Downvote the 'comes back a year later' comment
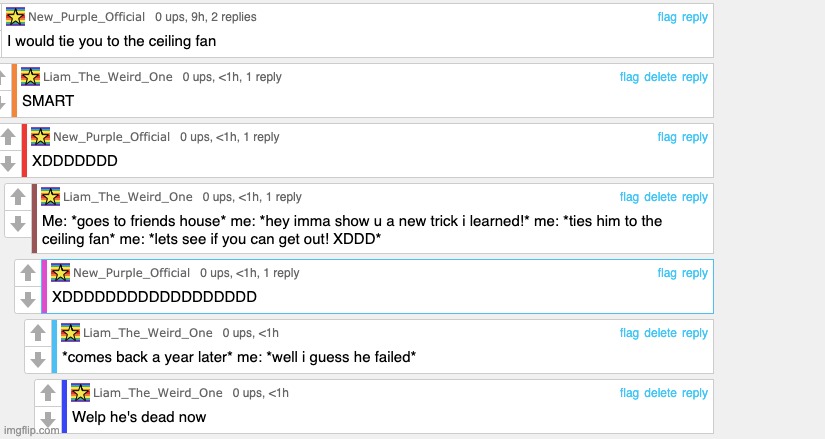Screen dimensions: 825x439 [38, 359]
